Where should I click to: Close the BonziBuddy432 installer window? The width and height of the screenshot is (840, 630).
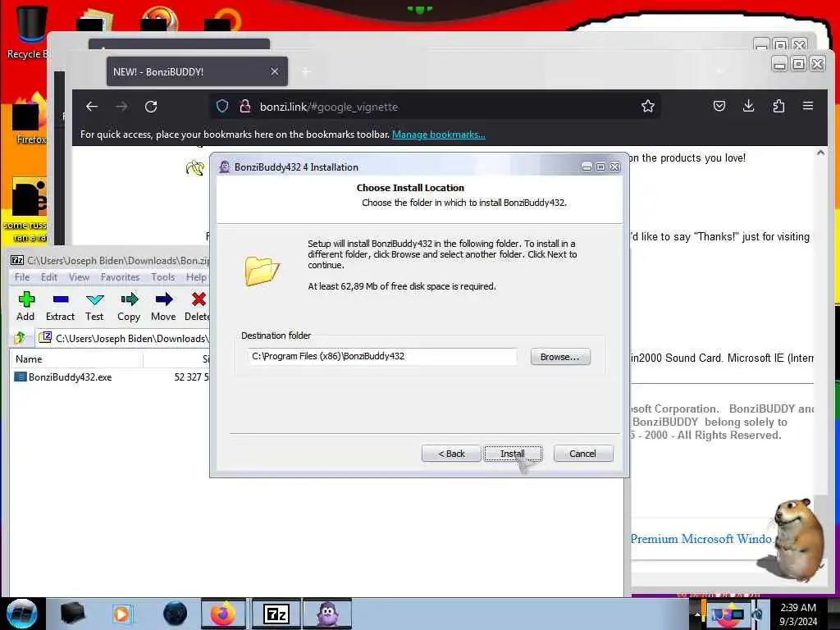click(x=615, y=167)
